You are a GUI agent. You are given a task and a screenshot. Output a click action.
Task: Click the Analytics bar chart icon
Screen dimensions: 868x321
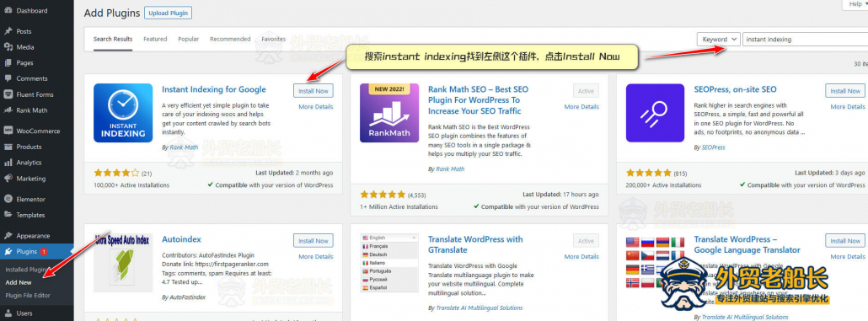8,163
